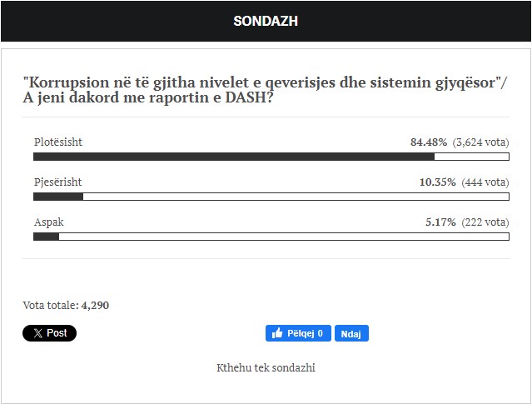This screenshot has height=404, width=532.
Task: Select the Pjesërisht option label
Action: (x=58, y=182)
